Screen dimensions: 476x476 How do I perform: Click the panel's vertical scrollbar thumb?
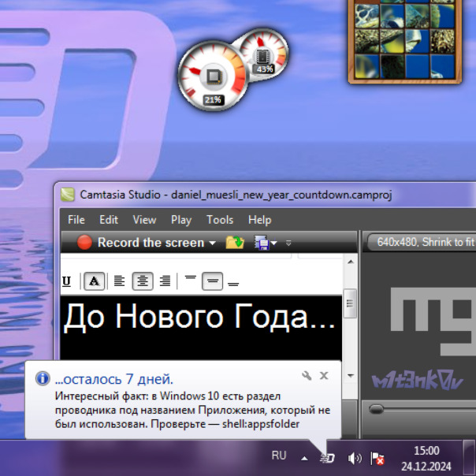[x=350, y=303]
